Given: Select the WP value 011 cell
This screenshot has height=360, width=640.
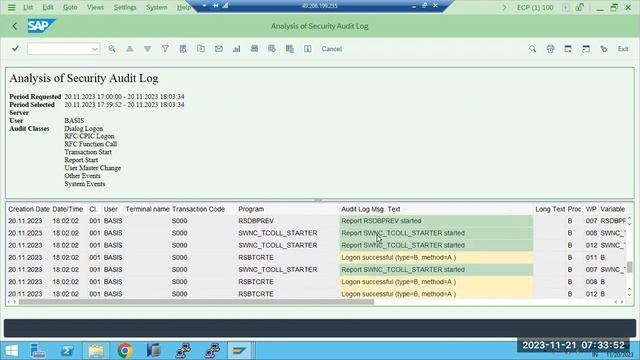Looking at the screenshot, I should pyautogui.click(x=591, y=258).
